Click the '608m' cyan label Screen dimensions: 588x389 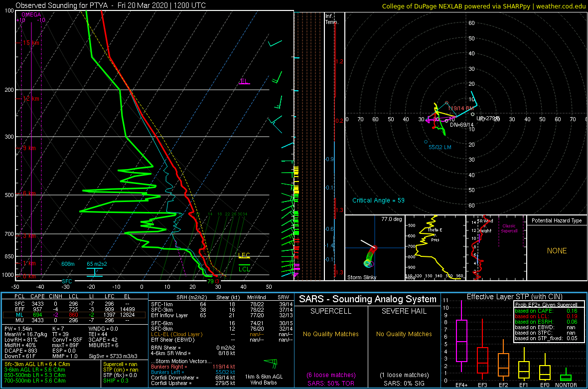point(68,264)
